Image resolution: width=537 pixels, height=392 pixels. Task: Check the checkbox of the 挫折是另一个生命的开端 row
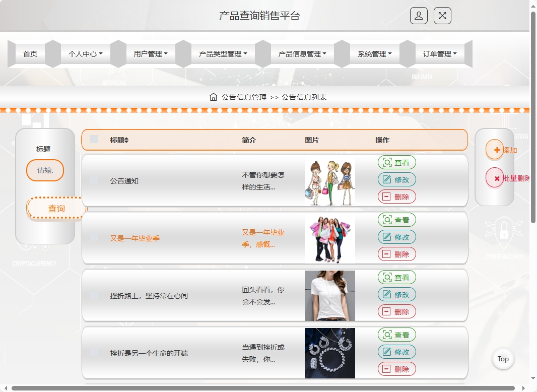coord(94,353)
